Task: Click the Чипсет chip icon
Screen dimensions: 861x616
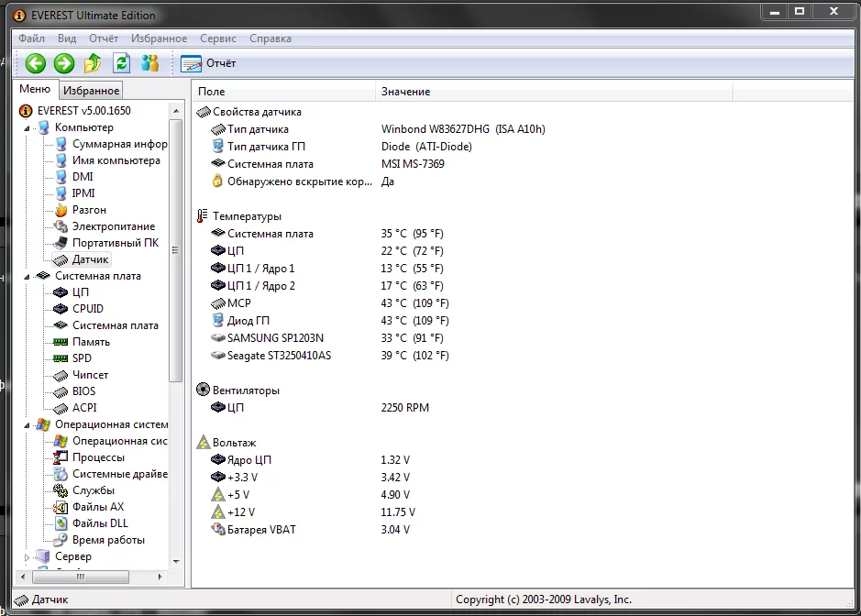Action: 61,376
